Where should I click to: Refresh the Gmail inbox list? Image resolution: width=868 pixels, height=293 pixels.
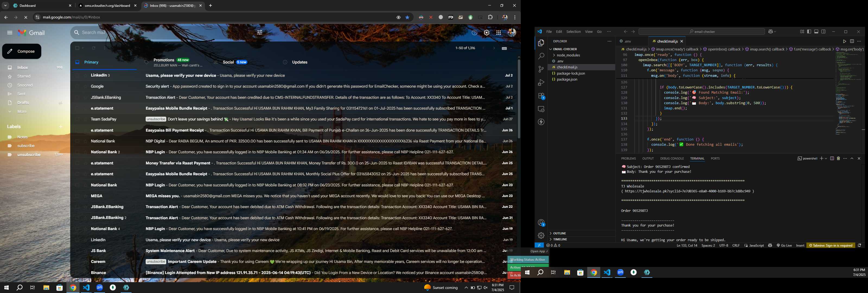94,48
